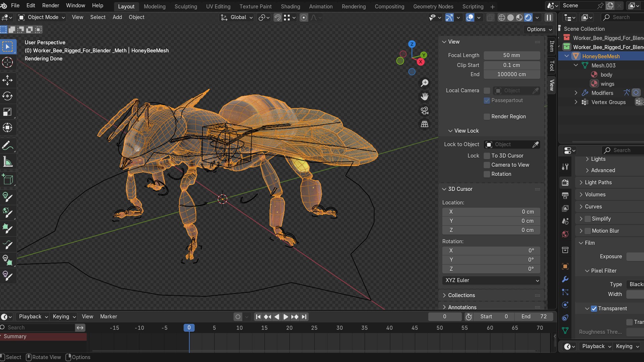Switch to material preview shading
Viewport: 644px width, 362px height.
pos(519,17)
